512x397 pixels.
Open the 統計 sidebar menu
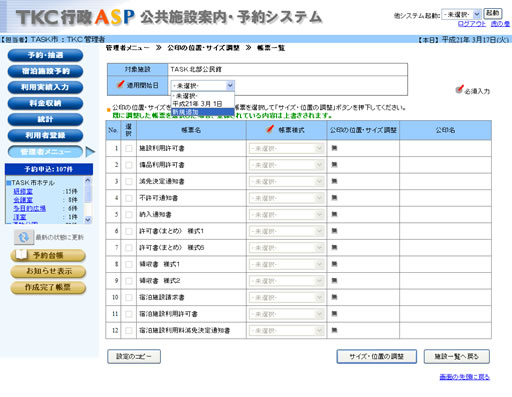coord(45,119)
